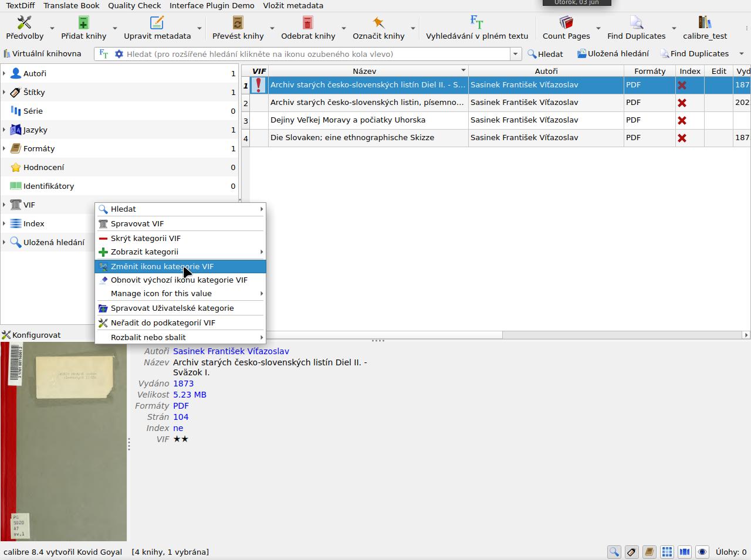Screen dimensions: 751x560
Task: Click Konfigurovat below the tag browser
Action: click(x=31, y=335)
